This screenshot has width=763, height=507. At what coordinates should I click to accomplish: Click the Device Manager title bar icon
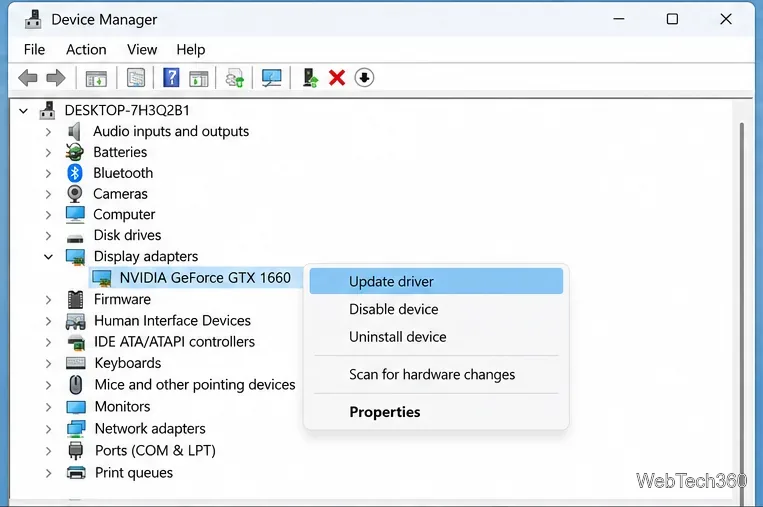33,19
